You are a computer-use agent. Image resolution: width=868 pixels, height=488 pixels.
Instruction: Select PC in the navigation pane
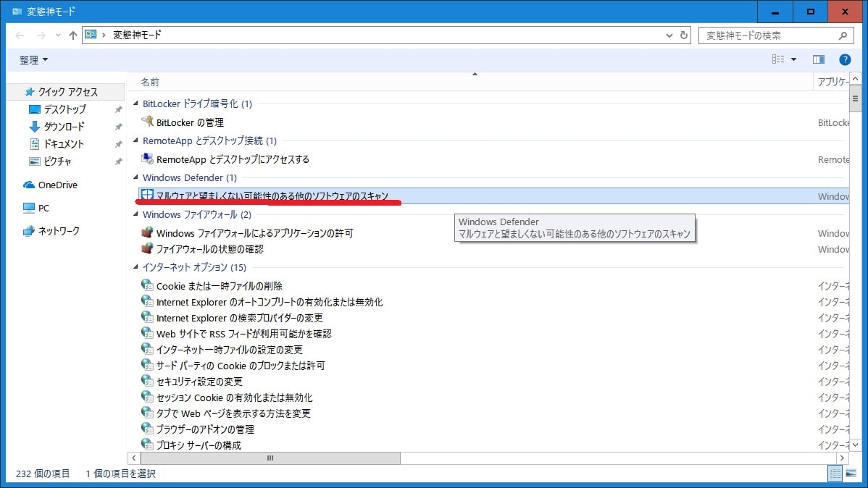pyautogui.click(x=36, y=208)
